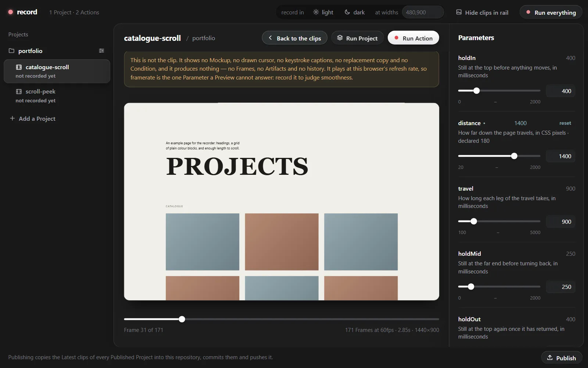Click the image icon on Hide clips in rail
The width and height of the screenshot is (588, 368).
(x=459, y=12)
